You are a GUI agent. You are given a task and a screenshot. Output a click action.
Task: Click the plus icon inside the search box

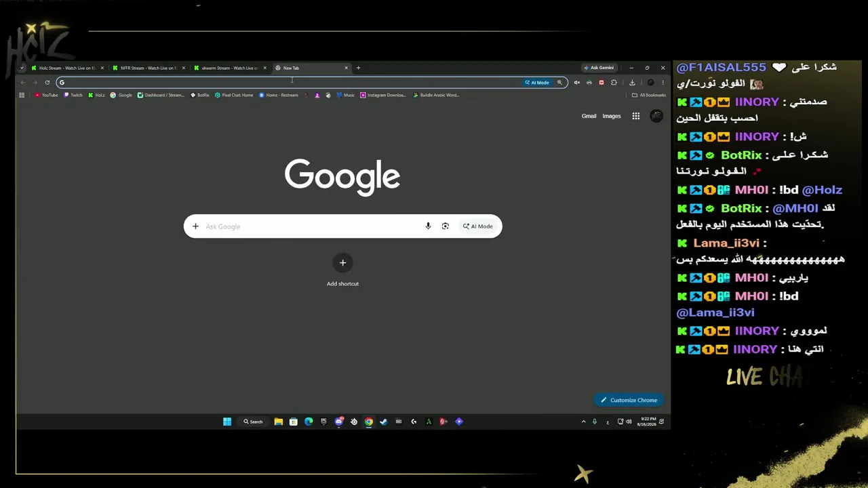pyautogui.click(x=195, y=226)
